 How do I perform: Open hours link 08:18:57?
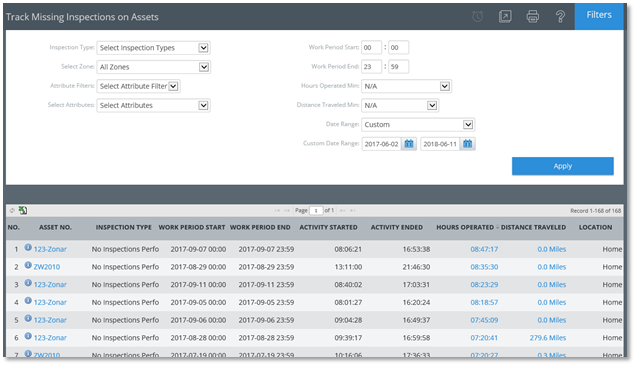[x=484, y=302]
